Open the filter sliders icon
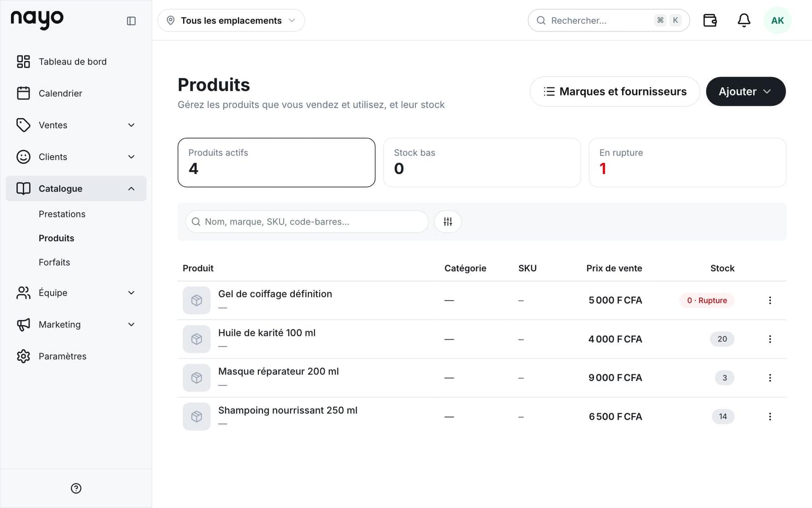Viewport: 812px width, 508px height. (448, 221)
